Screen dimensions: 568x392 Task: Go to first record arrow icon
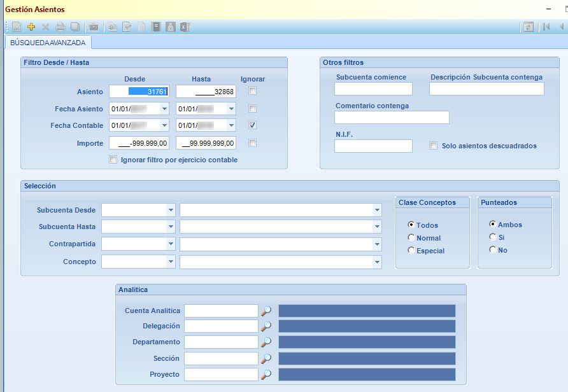coord(546,27)
